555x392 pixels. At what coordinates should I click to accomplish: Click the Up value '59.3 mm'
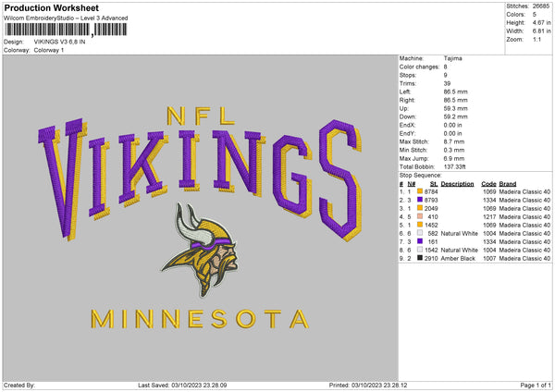coord(455,108)
